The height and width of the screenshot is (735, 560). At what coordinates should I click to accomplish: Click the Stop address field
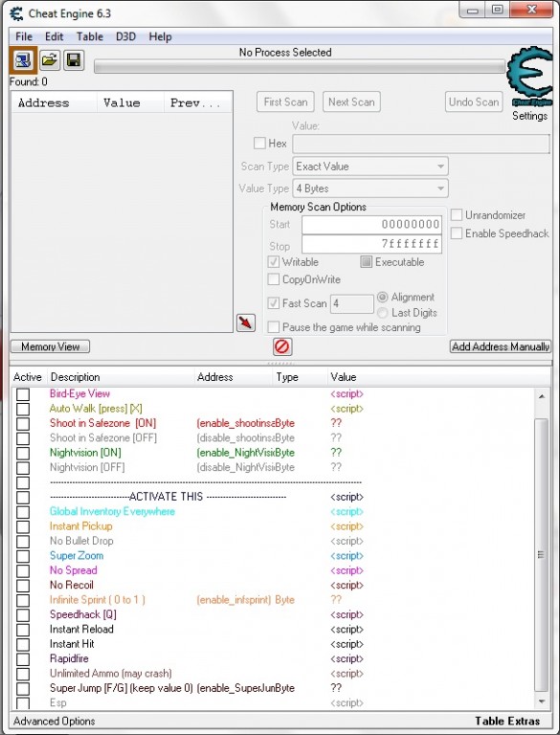pyautogui.click(x=371, y=244)
